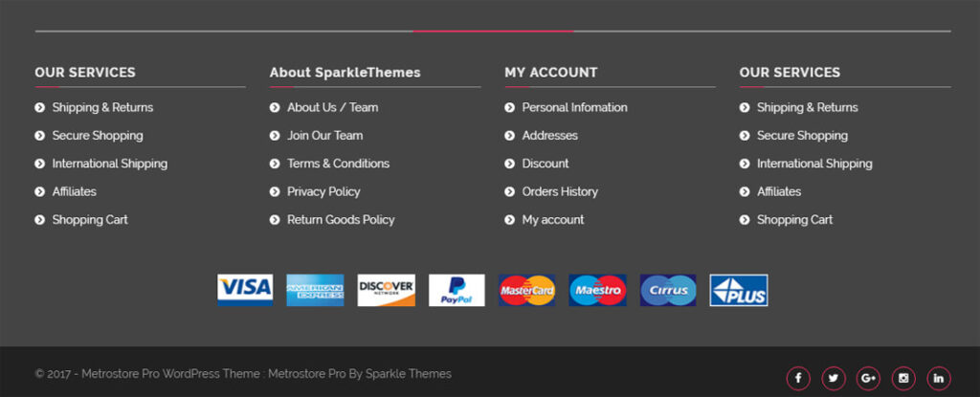This screenshot has width=980, height=397.
Task: Open the About Us / Team link
Action: point(332,107)
